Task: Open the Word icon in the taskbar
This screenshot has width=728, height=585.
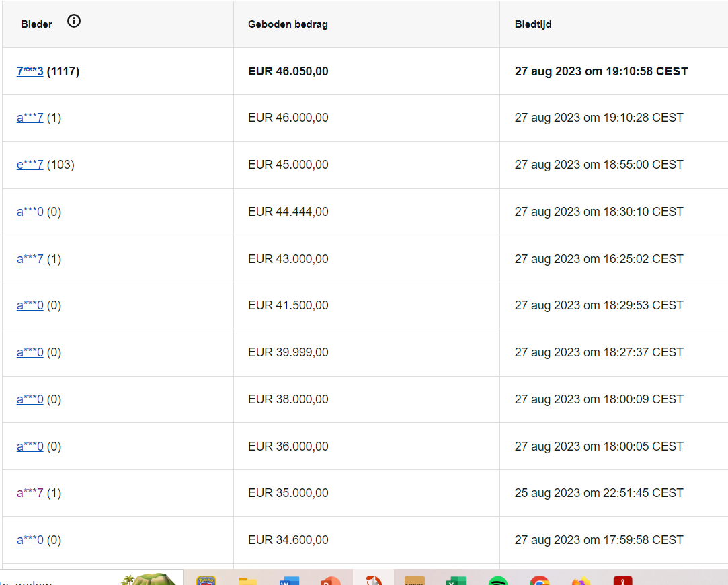Action: 289,580
